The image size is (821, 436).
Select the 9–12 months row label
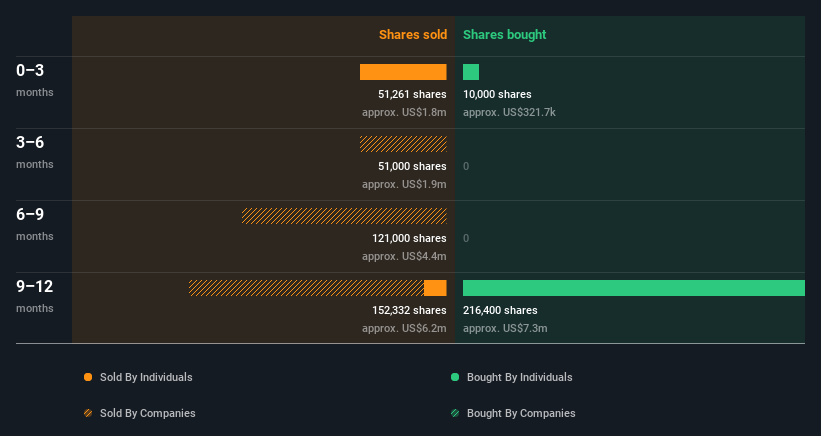point(35,296)
